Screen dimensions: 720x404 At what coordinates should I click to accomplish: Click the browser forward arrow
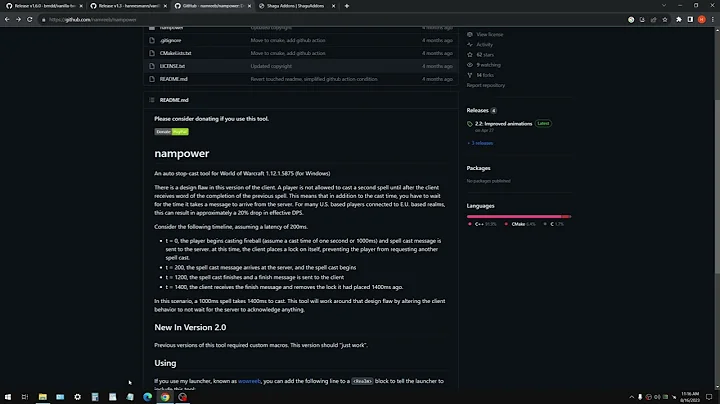click(18, 19)
